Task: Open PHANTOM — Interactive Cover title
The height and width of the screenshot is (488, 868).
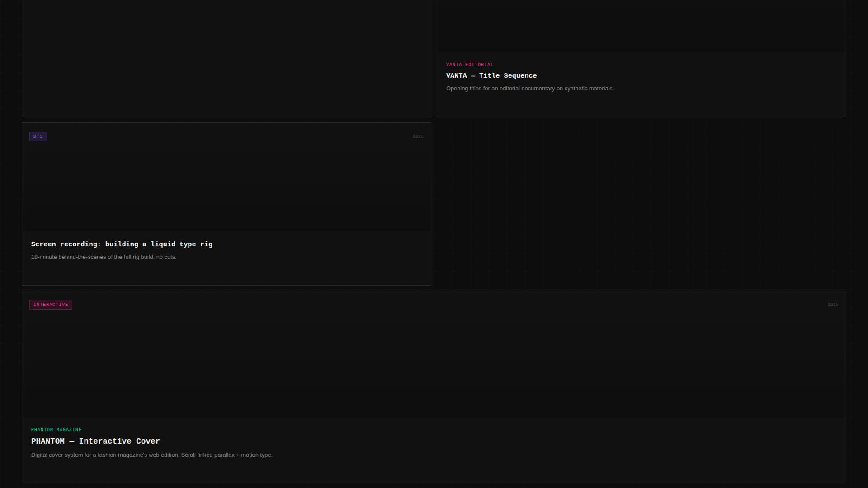Action: pos(95,441)
